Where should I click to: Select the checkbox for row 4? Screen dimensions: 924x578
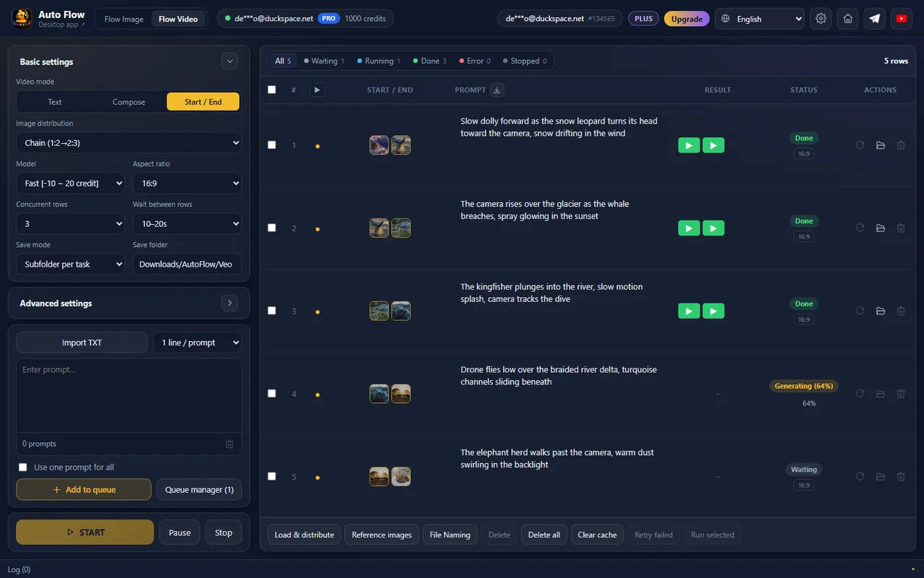click(271, 393)
